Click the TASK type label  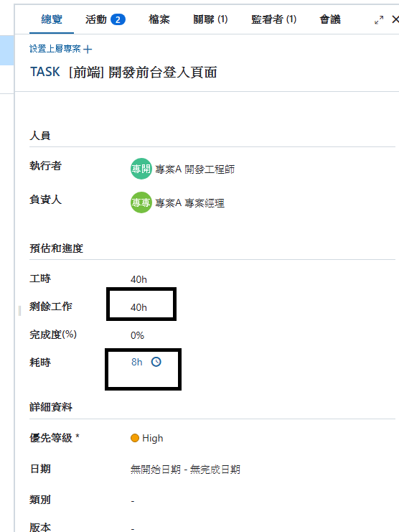pos(45,72)
